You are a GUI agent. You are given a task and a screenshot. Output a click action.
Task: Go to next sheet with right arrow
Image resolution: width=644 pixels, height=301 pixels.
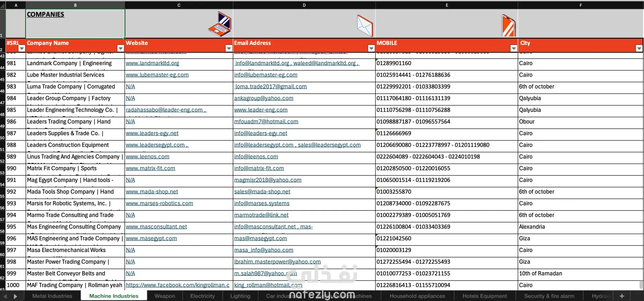click(x=15, y=296)
